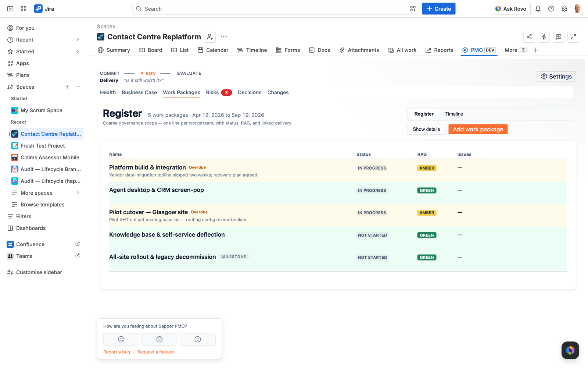Open the Changes sub-tab
The width and height of the screenshot is (588, 368).
click(x=278, y=92)
